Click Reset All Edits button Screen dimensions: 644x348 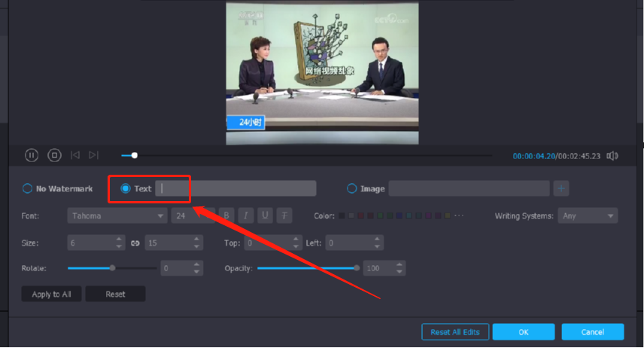pyautogui.click(x=455, y=332)
